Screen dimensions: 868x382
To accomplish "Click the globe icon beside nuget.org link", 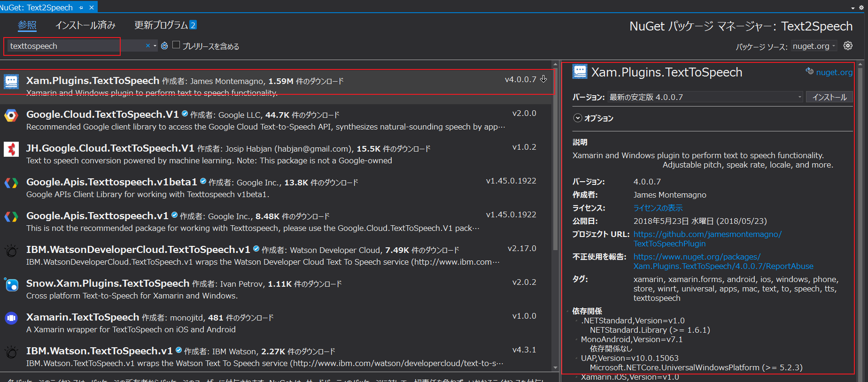I will pyautogui.click(x=810, y=71).
